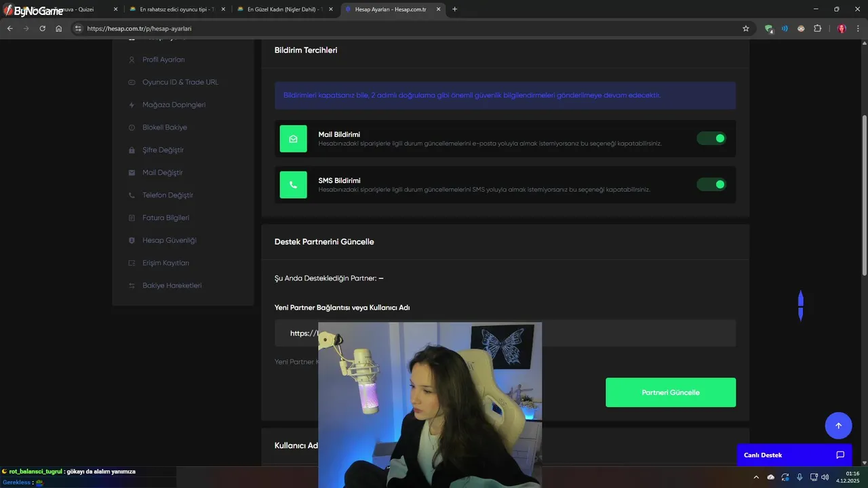This screenshot has width=868, height=488.
Task: Click the Oyuncu ID & Trade URL icon
Action: (132, 82)
